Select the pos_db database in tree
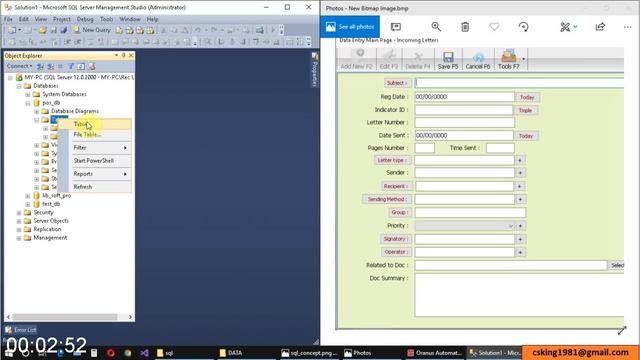 tap(51, 103)
